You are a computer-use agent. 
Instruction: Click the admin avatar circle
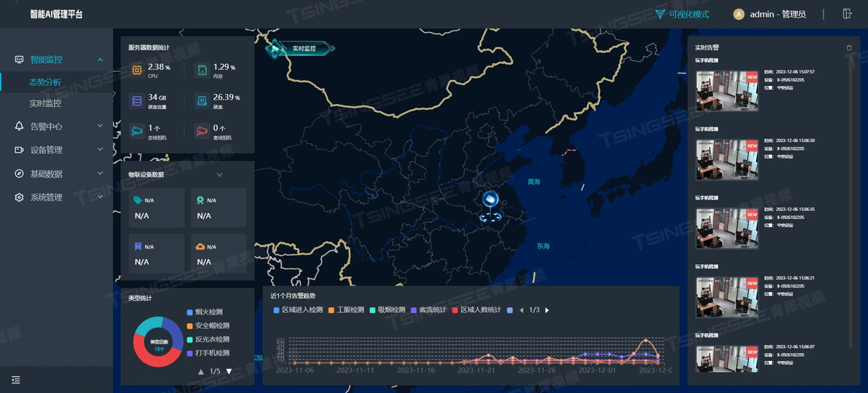tap(738, 15)
